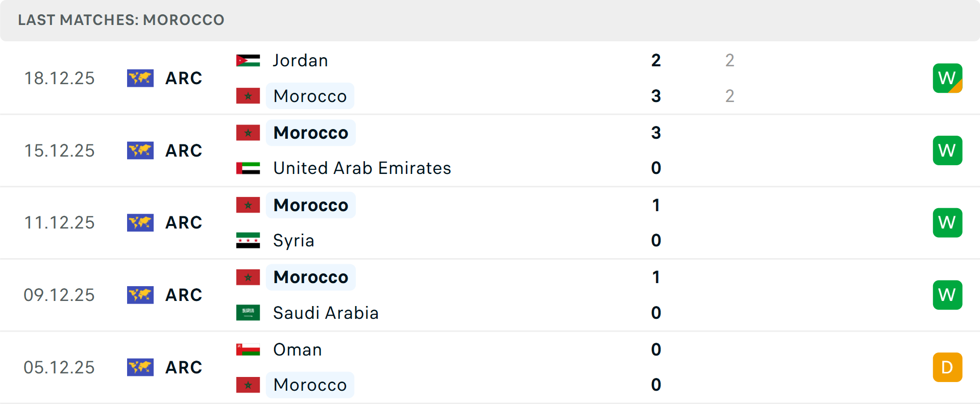The height and width of the screenshot is (404, 980).
Task: Click the Jordan flag icon
Action: [248, 60]
